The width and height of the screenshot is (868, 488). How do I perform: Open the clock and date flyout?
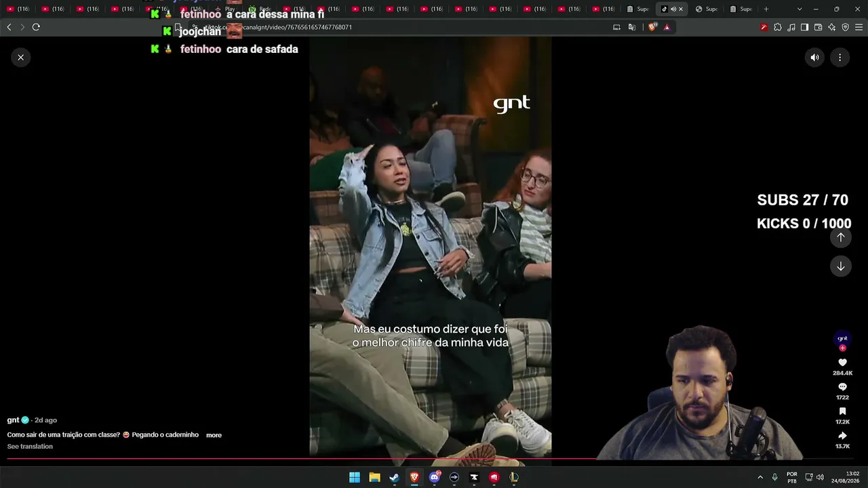pyautogui.click(x=846, y=477)
